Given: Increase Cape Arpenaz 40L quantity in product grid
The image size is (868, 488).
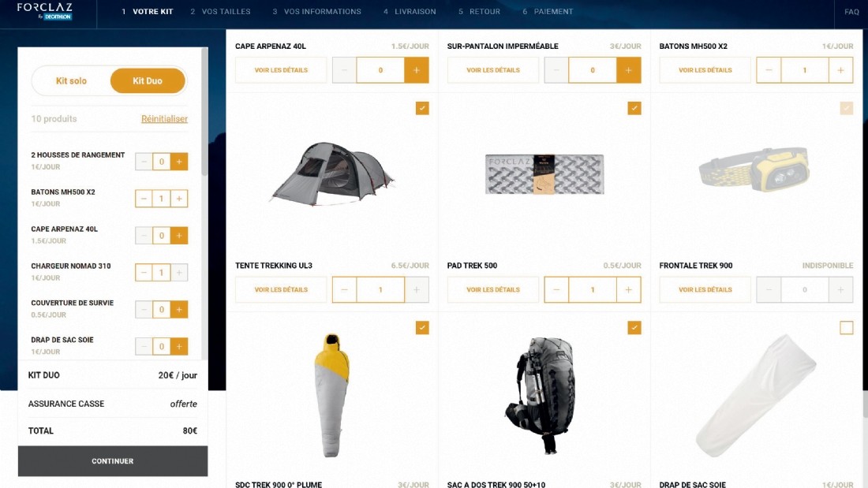Looking at the screenshot, I should click(x=417, y=70).
